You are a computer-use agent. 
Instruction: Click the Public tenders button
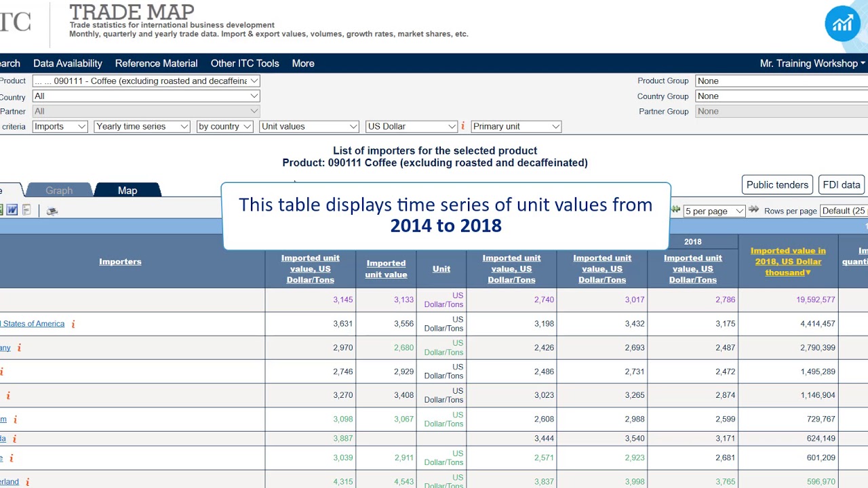(x=778, y=184)
